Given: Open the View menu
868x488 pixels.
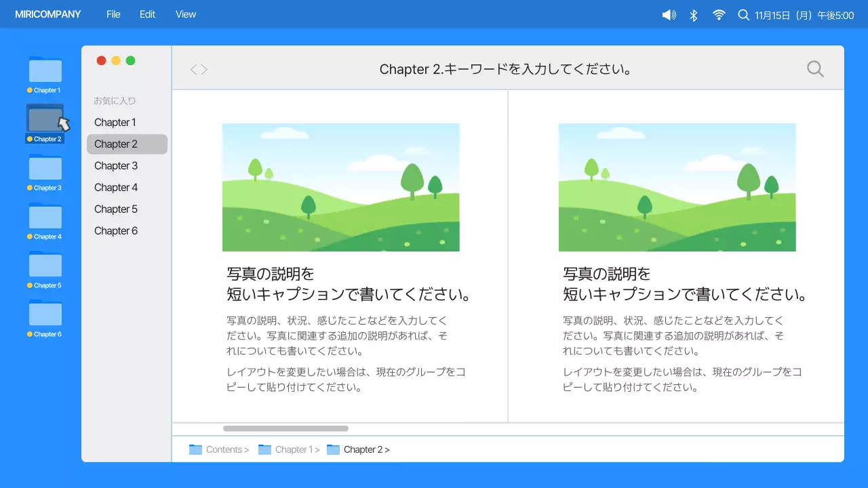Looking at the screenshot, I should click(x=185, y=14).
